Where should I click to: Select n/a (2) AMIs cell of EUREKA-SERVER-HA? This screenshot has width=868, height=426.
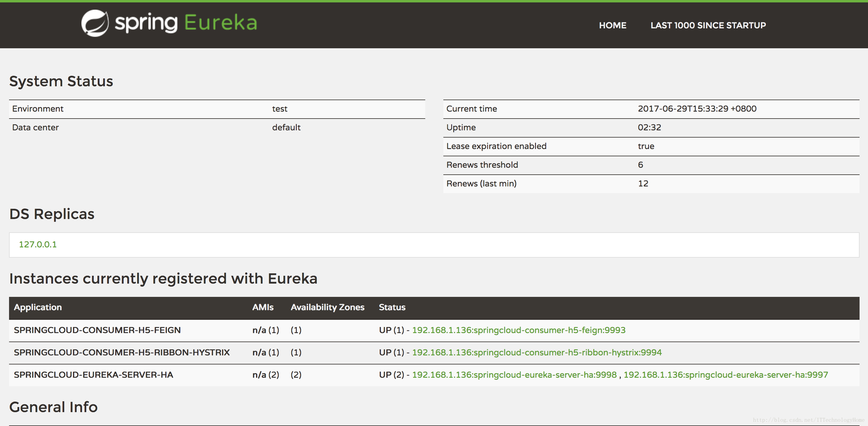(x=266, y=374)
